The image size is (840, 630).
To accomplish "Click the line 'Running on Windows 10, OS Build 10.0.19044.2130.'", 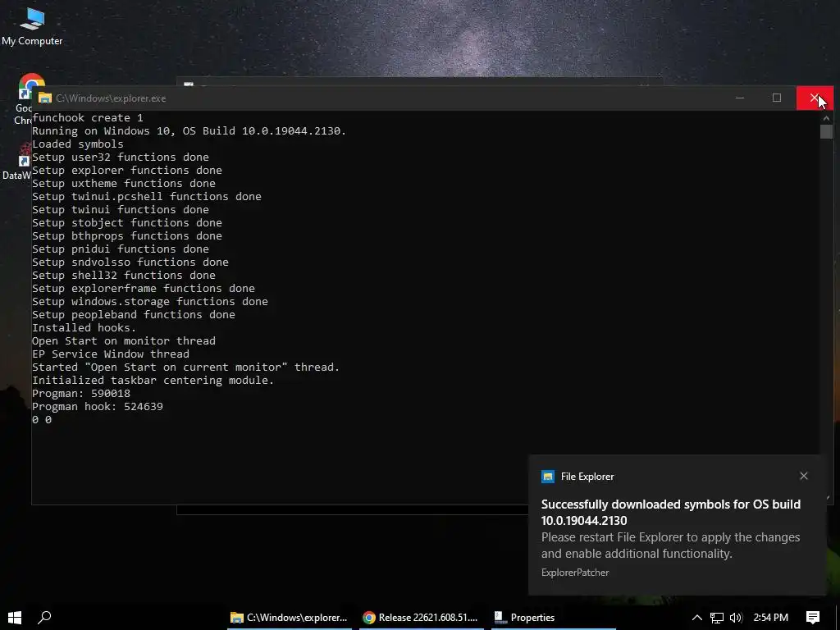I will coord(189,130).
